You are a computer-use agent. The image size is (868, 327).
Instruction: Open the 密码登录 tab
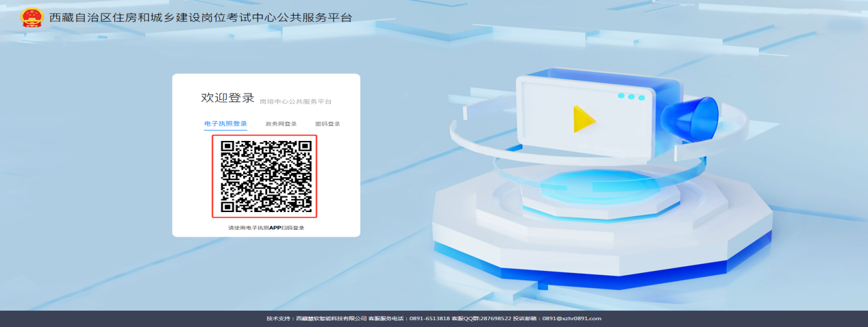point(327,124)
